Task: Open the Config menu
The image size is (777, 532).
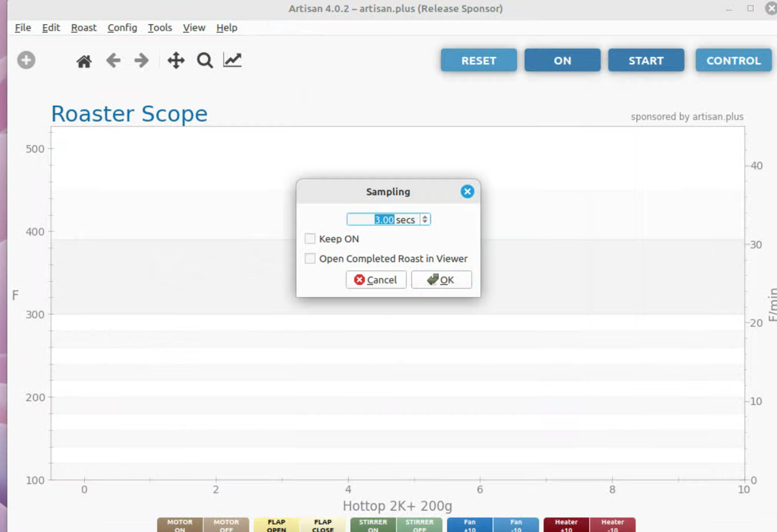Action: [122, 28]
